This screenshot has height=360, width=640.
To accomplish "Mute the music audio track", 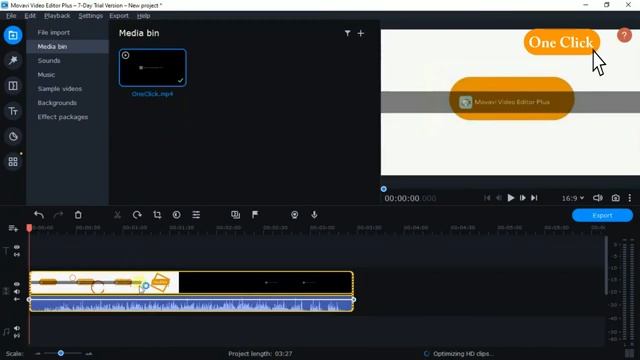I will click(x=17, y=328).
